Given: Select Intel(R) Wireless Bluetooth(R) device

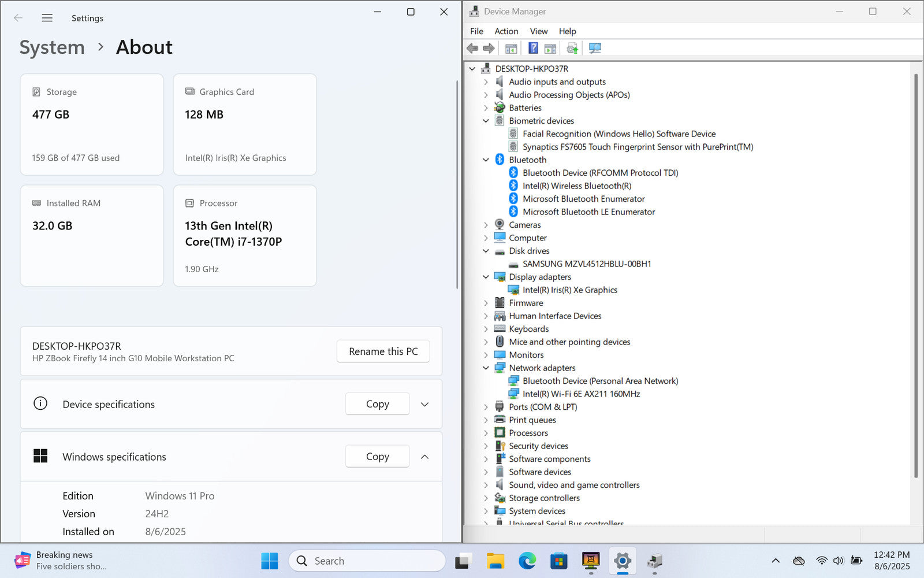Looking at the screenshot, I should click(x=577, y=186).
